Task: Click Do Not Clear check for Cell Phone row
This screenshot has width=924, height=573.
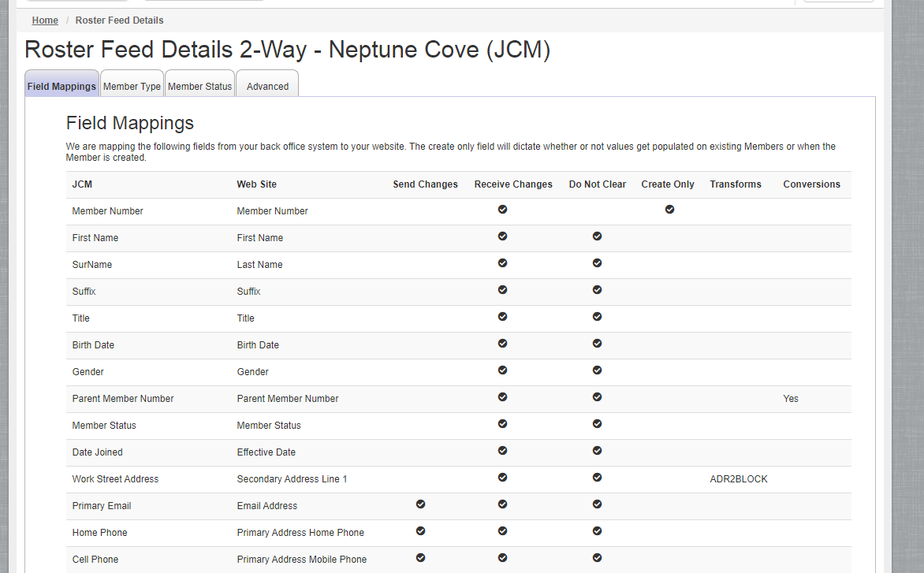Action: pyautogui.click(x=597, y=558)
